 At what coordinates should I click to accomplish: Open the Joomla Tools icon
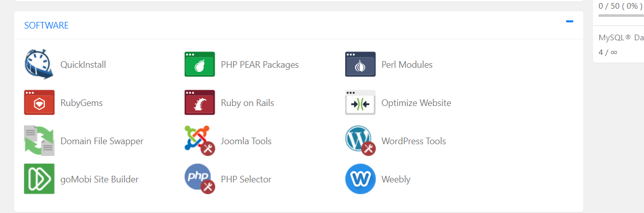click(199, 141)
